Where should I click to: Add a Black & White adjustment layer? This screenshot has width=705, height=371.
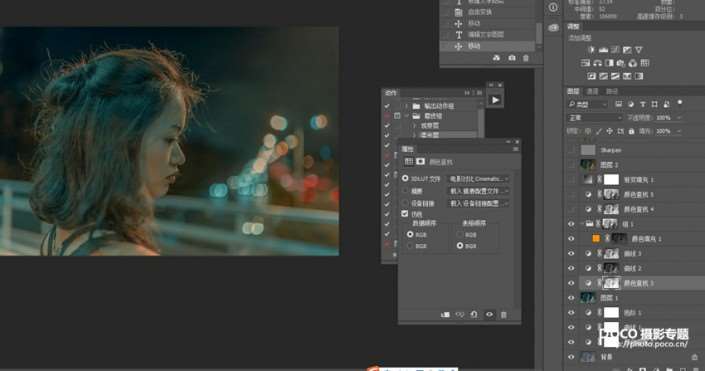click(609, 63)
